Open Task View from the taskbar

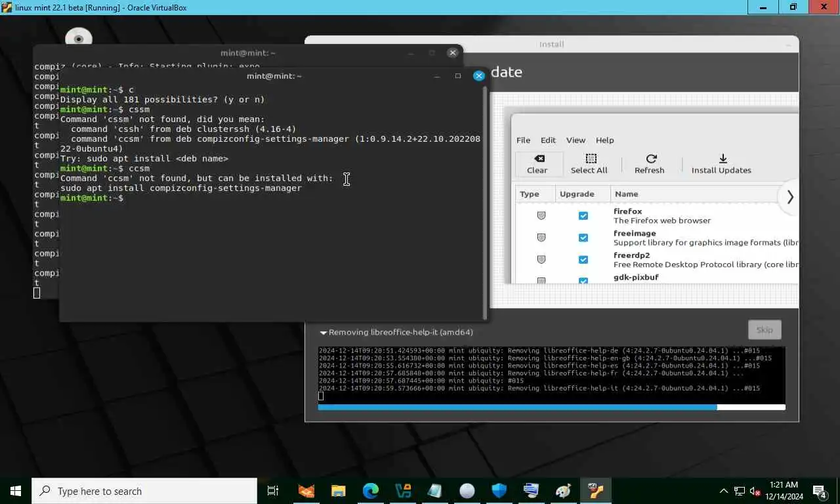pyautogui.click(x=273, y=491)
